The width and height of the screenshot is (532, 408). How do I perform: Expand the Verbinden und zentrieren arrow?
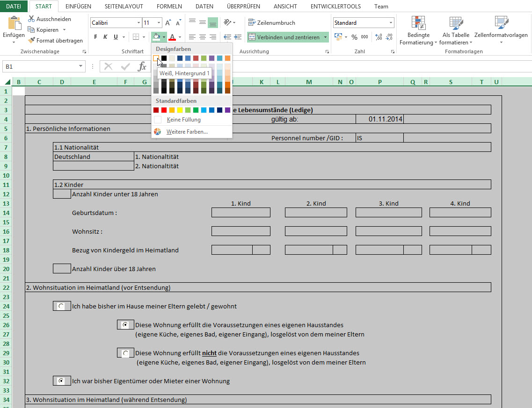[x=325, y=37]
